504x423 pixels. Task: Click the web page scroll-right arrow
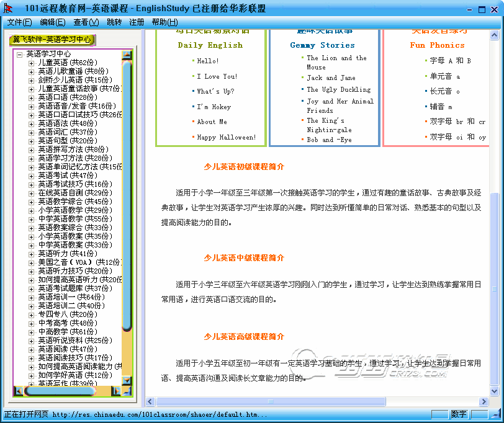484,401
